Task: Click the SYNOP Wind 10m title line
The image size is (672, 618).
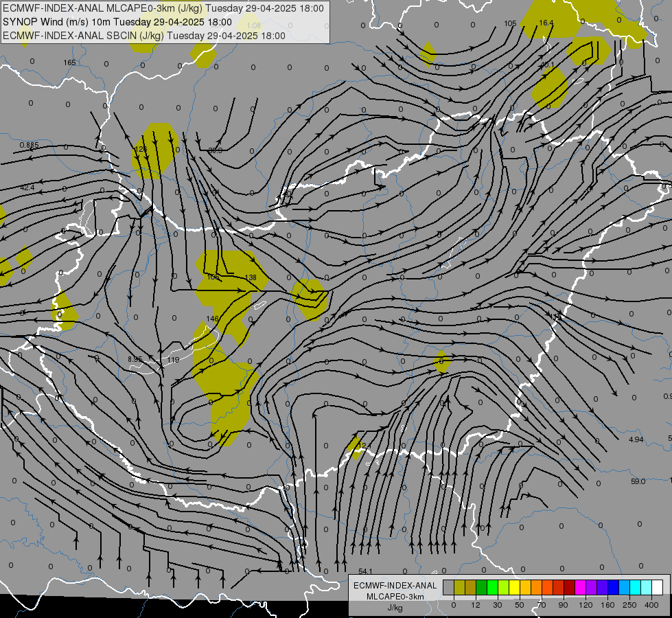Action: (x=117, y=22)
